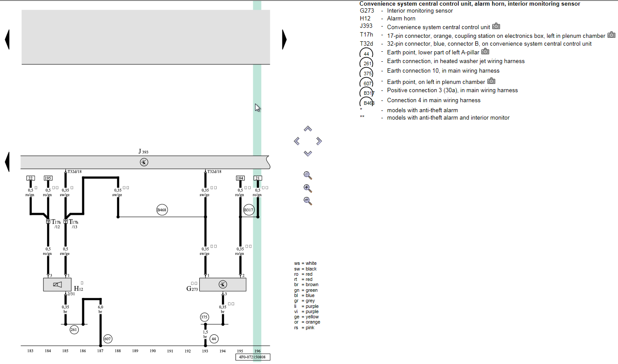
Task: Open camera photo for J393 control unit
Action: tap(496, 27)
